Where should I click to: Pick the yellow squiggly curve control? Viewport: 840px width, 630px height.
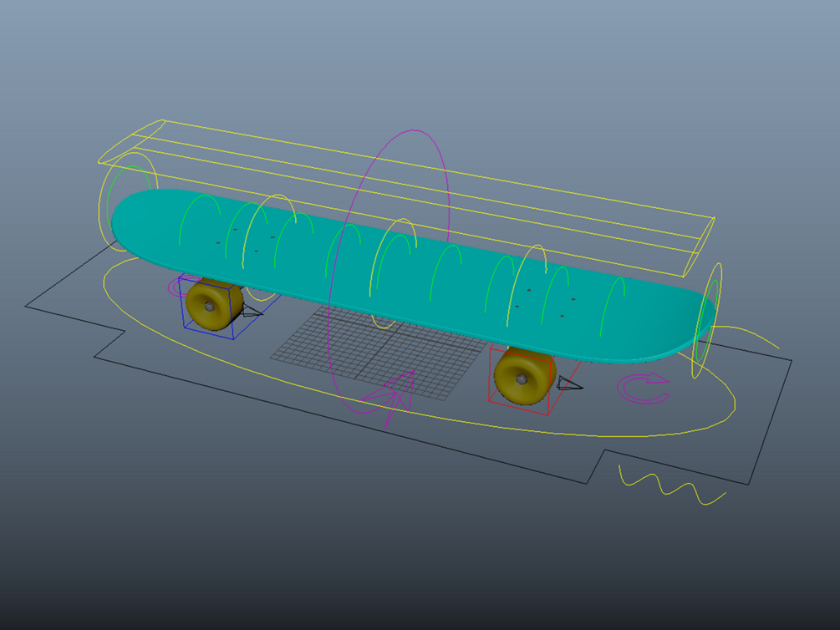[672, 485]
